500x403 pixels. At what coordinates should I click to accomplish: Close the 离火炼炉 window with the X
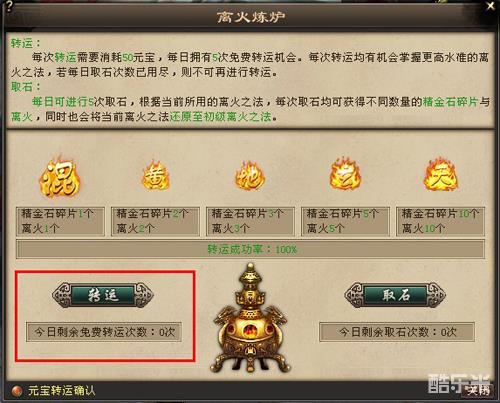coord(491,6)
